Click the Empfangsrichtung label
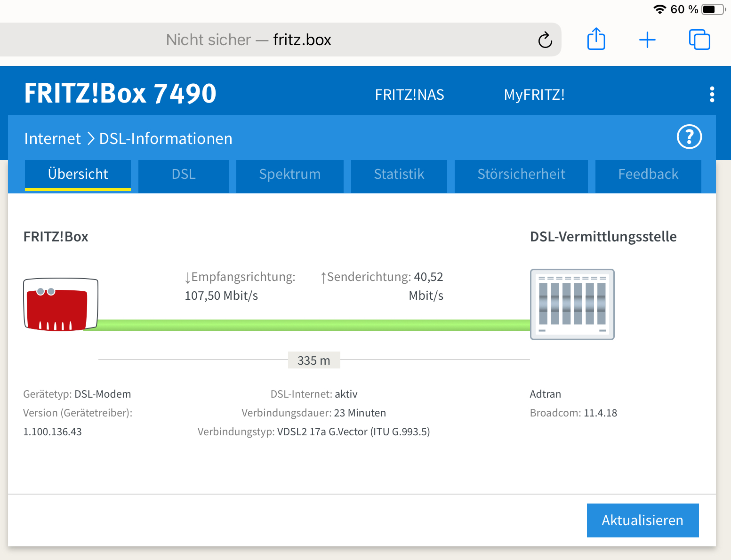The image size is (731, 560). coord(240,277)
